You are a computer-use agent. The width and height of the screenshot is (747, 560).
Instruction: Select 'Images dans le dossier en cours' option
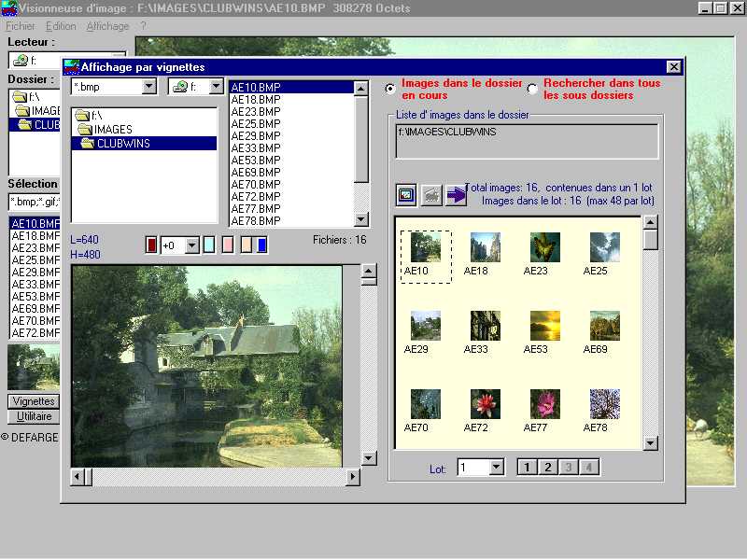click(x=390, y=89)
